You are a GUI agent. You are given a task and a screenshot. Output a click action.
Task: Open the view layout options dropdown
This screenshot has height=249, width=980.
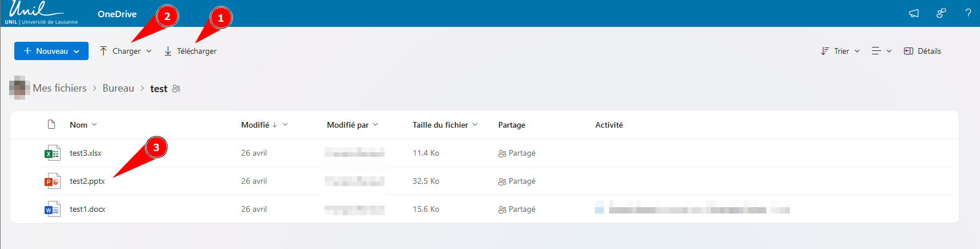coord(881,51)
